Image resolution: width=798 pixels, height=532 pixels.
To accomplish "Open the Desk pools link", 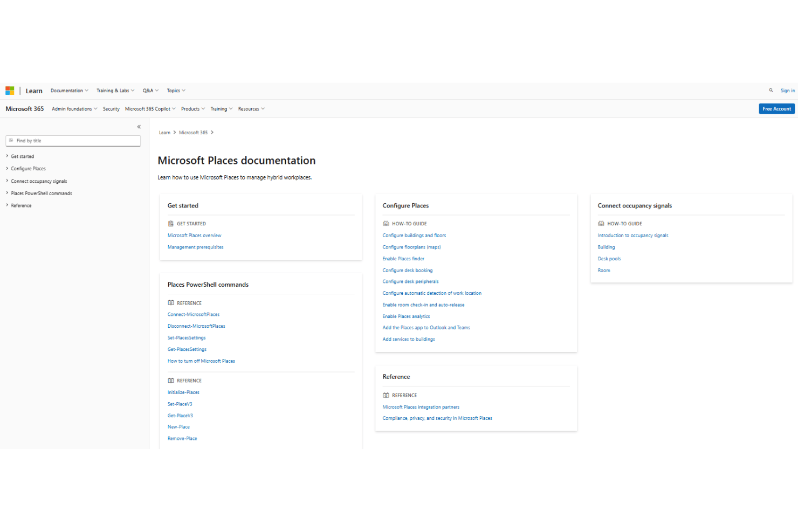I will coord(609,259).
